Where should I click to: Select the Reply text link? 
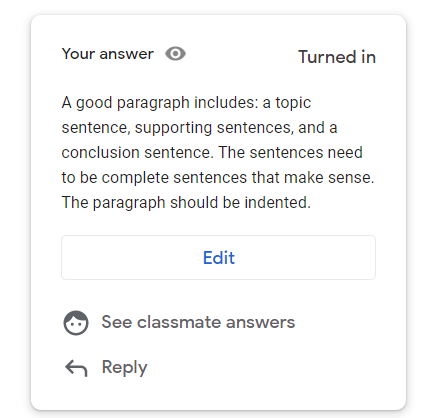pos(124,368)
